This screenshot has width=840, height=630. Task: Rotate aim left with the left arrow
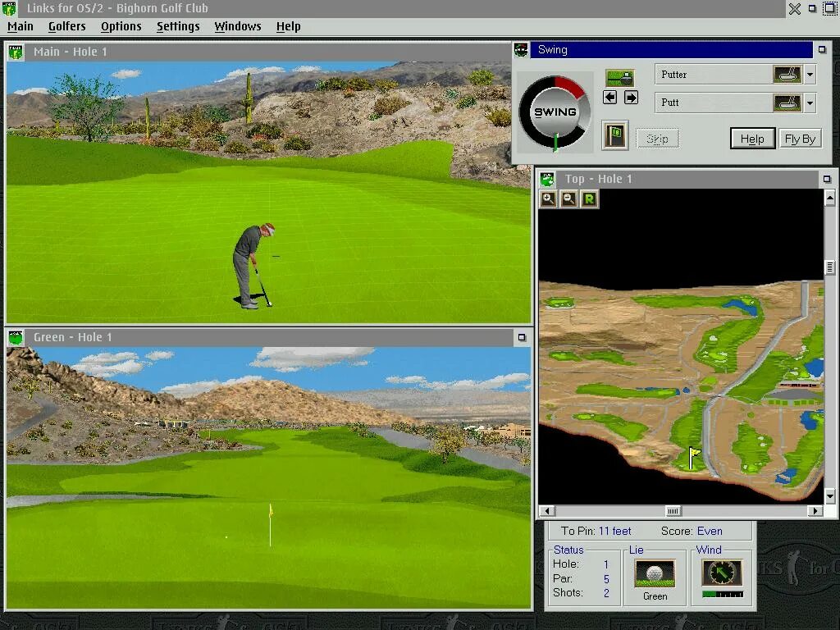tap(609, 98)
